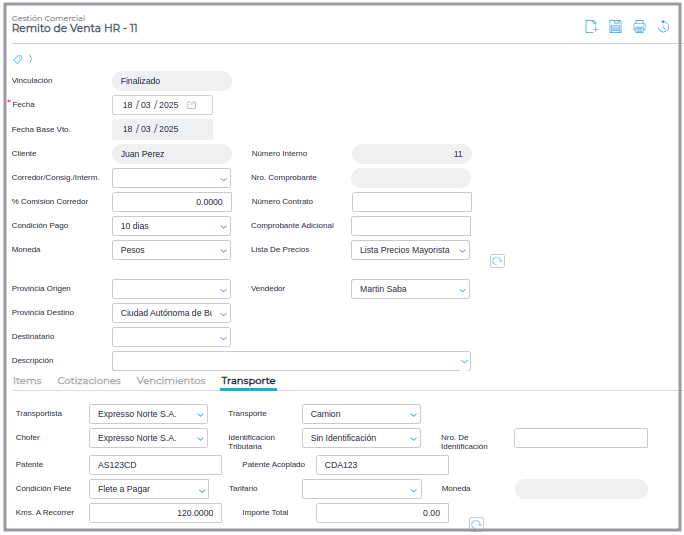Click the history clock icon
Viewport: 684px width, 535px height.
663,27
